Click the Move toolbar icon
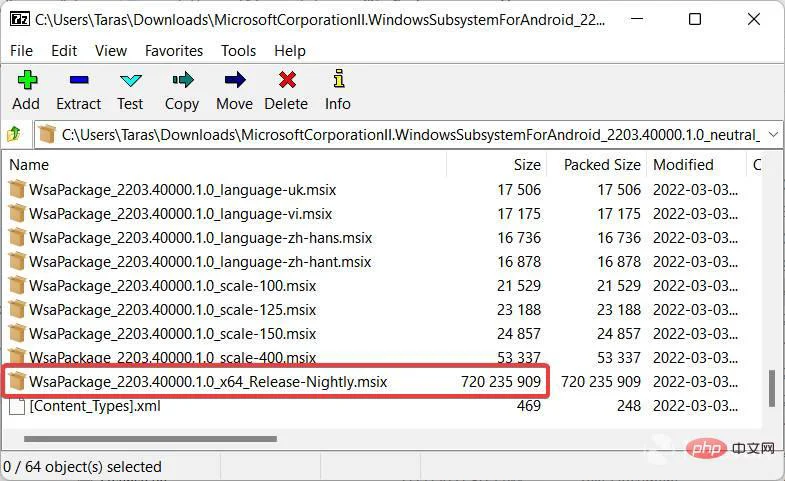The width and height of the screenshot is (785, 481). 235,80
